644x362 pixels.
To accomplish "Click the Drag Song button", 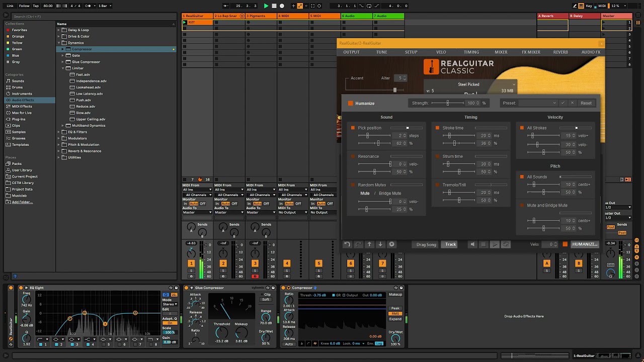I will click(426, 244).
